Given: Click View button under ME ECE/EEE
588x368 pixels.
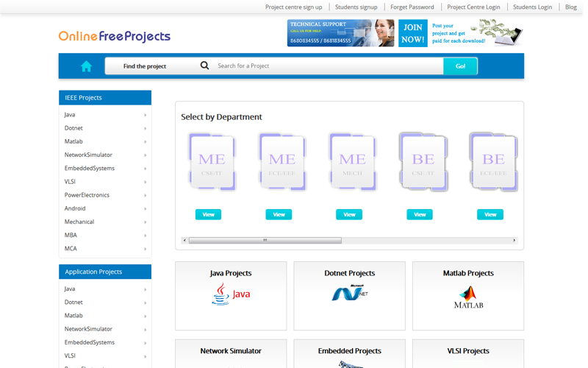Looking at the screenshot, I should 279,214.
